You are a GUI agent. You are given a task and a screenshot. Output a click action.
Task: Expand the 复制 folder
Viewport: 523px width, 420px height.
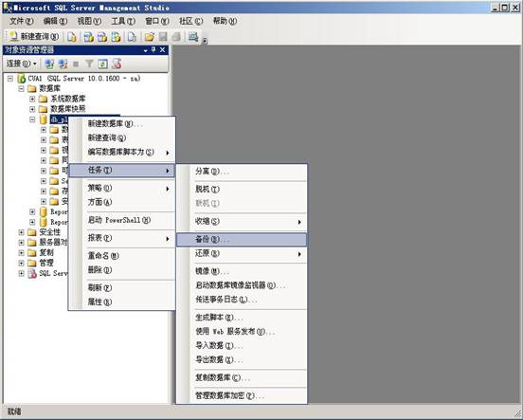21,253
